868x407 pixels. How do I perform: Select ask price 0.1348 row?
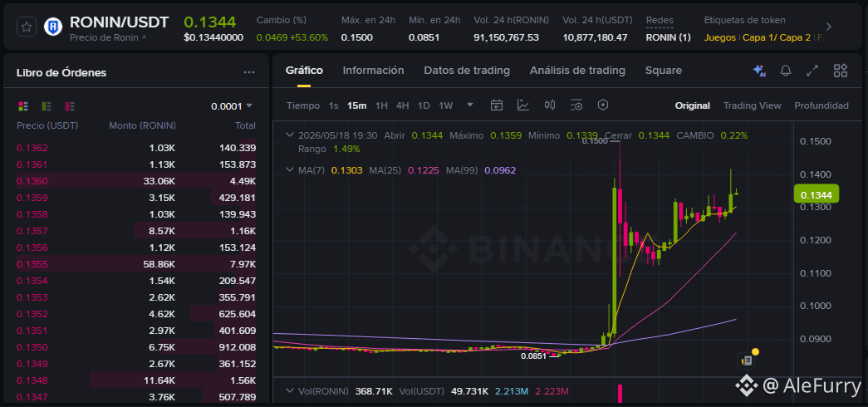[x=136, y=380]
